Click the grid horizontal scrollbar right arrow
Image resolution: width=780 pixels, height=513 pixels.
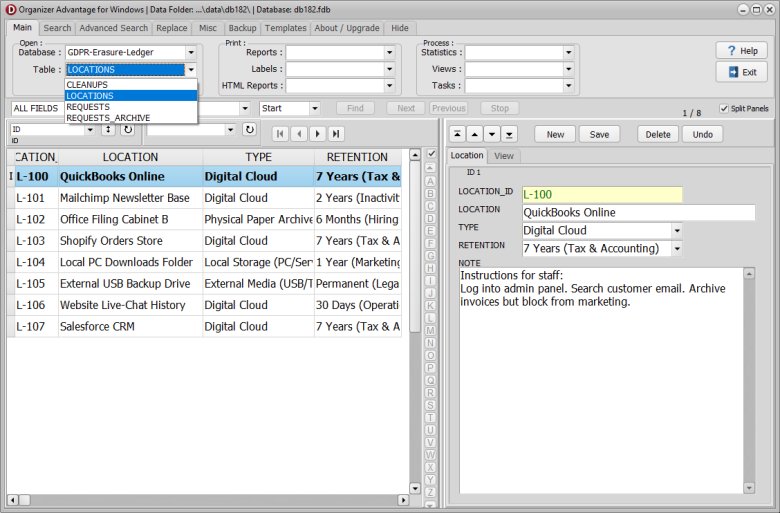click(403, 500)
